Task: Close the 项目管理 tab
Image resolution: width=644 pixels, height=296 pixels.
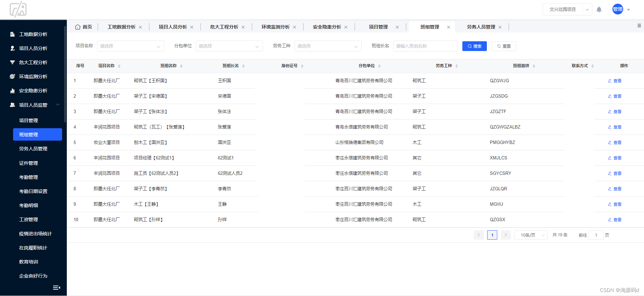Action: [397, 27]
